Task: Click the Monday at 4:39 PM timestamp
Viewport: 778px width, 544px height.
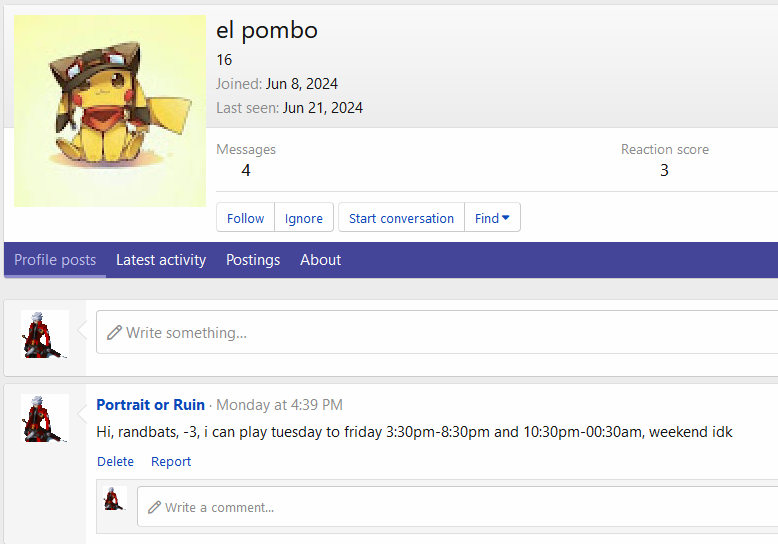Action: point(279,405)
